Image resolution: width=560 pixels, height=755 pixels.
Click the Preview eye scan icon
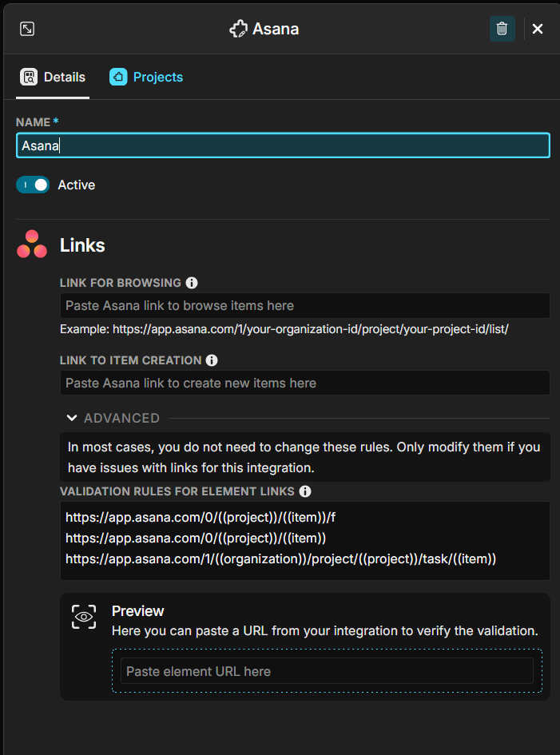84,617
